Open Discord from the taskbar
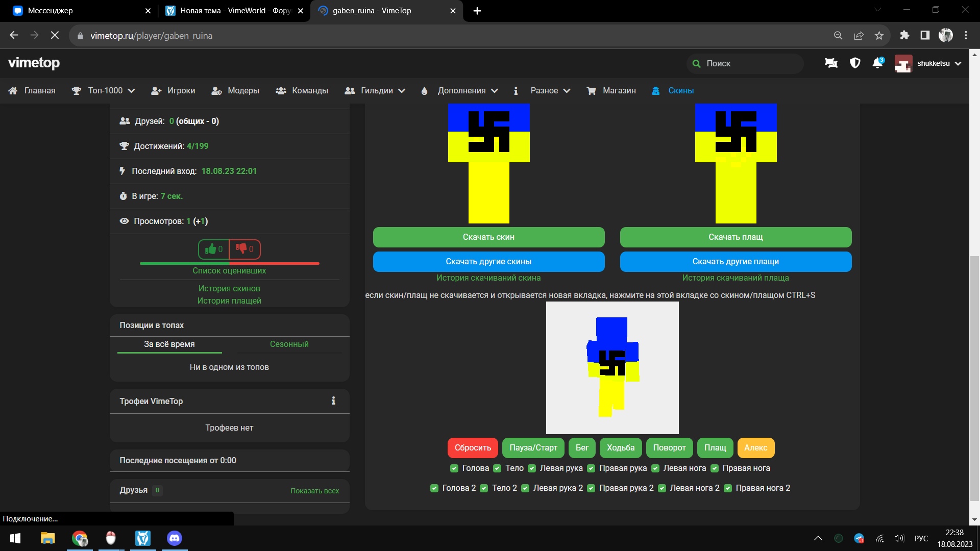The width and height of the screenshot is (980, 551). (x=175, y=538)
